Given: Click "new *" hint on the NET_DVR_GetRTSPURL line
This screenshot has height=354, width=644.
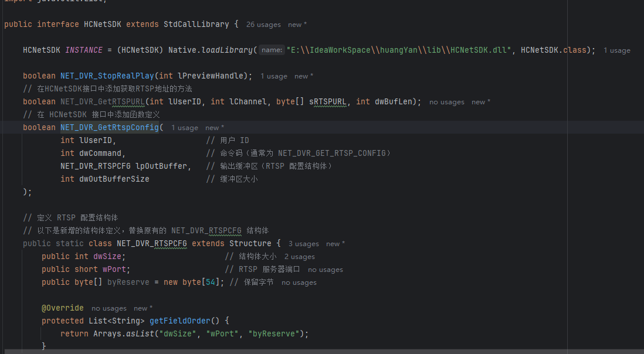Looking at the screenshot, I should click(x=481, y=102).
